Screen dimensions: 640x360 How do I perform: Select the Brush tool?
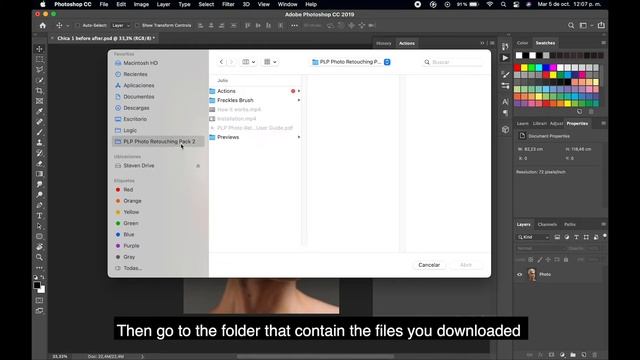point(40,132)
